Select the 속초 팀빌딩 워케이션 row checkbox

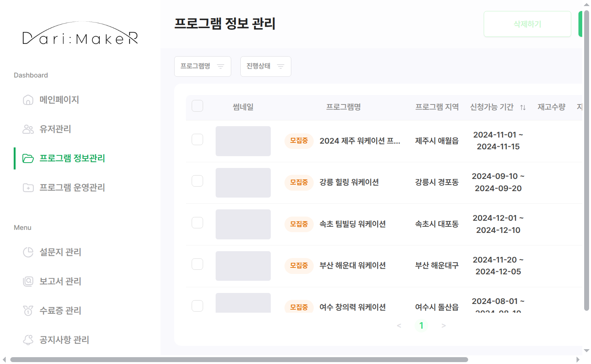coord(197,223)
